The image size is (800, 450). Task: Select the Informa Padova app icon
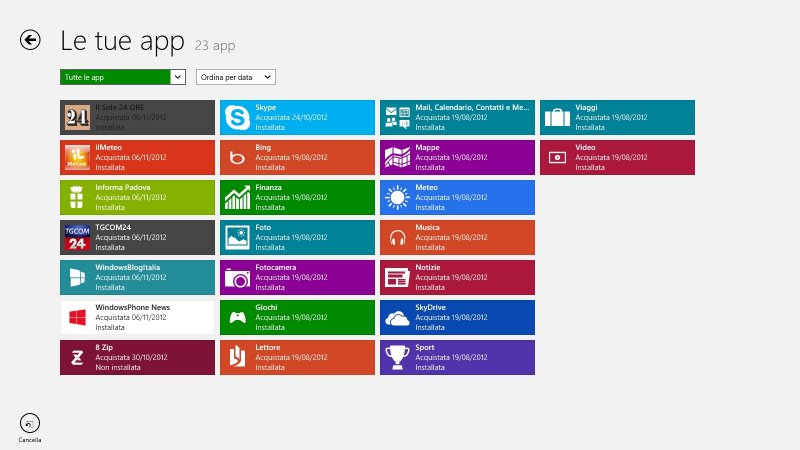pos(77,197)
